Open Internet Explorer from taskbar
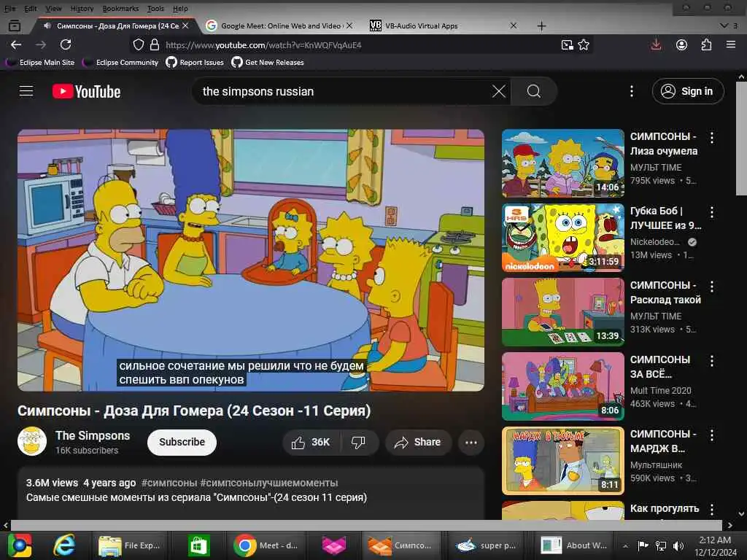 64,545
